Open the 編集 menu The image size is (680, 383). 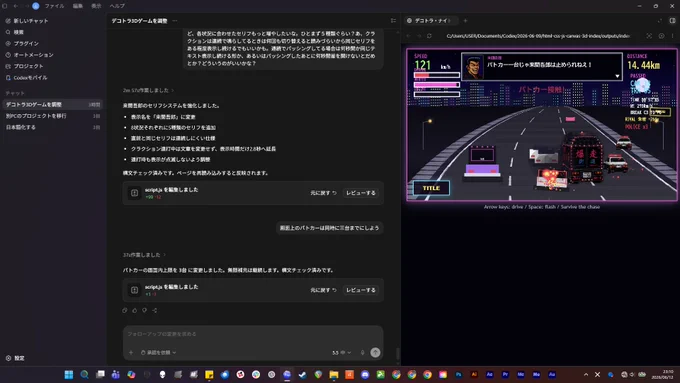(78, 6)
